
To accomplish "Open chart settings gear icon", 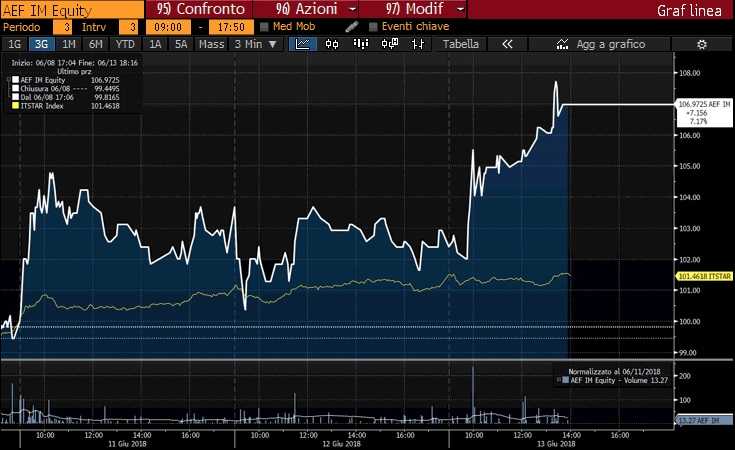I will point(702,45).
